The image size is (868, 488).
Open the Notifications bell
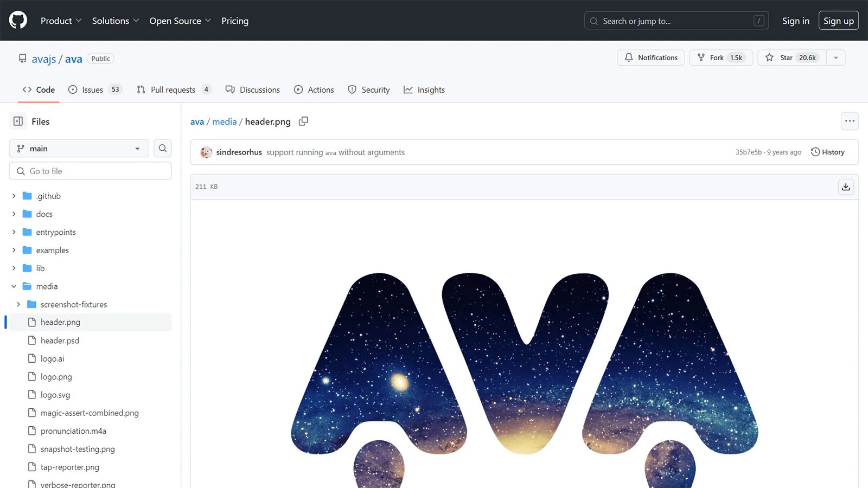[x=650, y=57]
